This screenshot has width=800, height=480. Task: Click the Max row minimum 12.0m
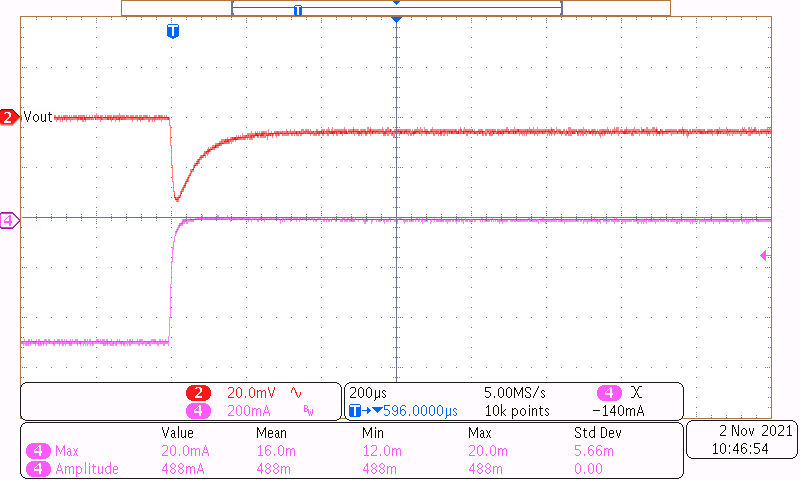coord(382,451)
